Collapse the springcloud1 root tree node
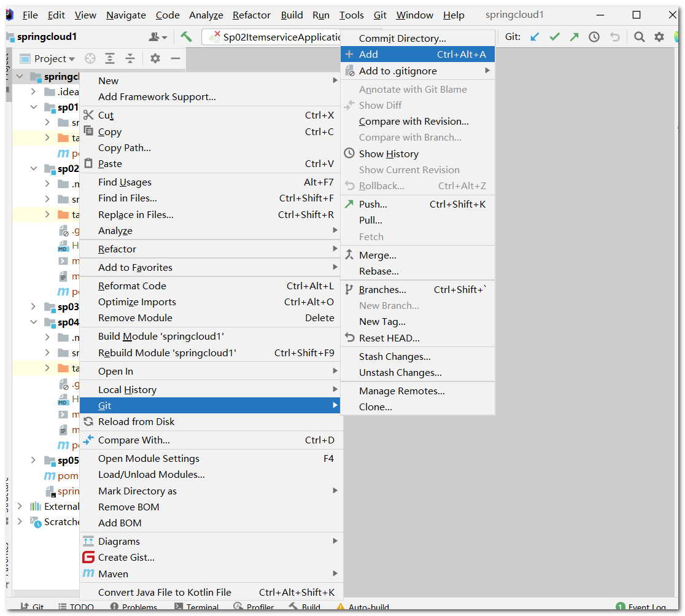The width and height of the screenshot is (685, 616). click(x=20, y=77)
